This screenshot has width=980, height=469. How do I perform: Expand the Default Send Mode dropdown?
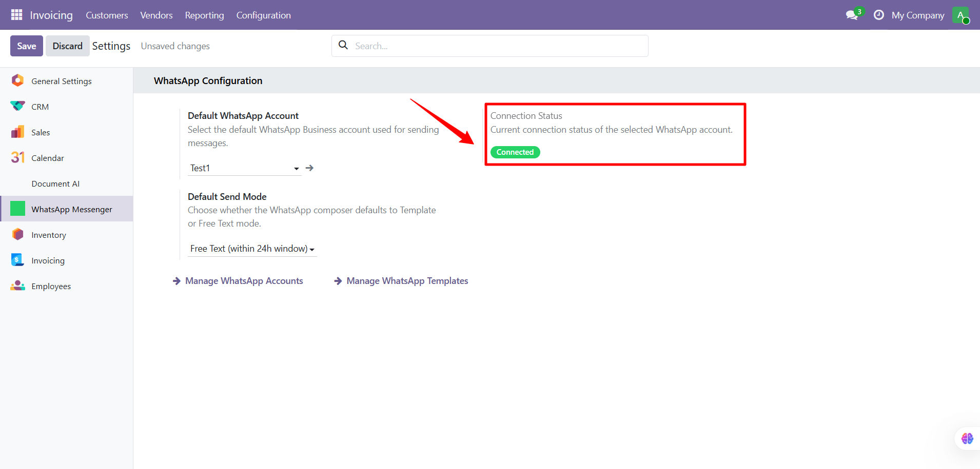coord(251,249)
